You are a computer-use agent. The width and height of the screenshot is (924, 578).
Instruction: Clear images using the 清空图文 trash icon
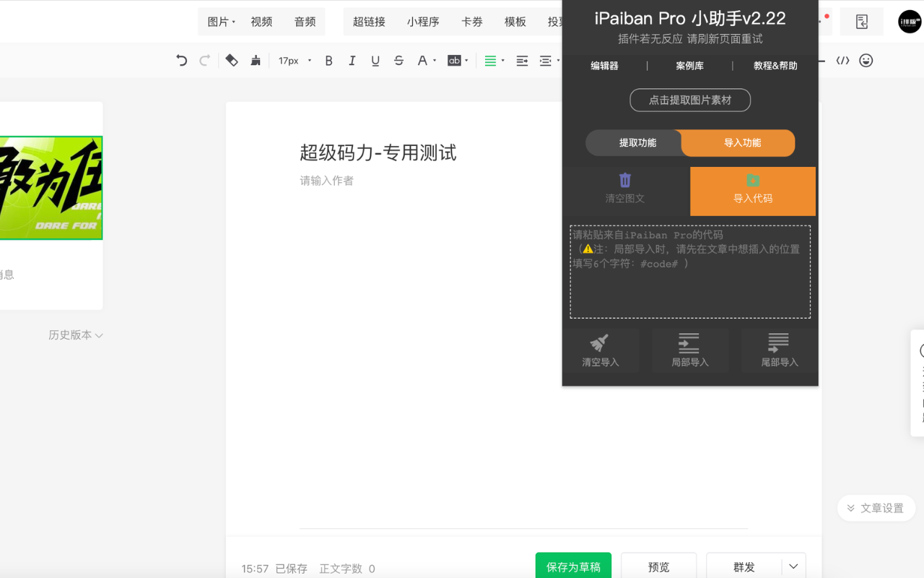(x=625, y=191)
